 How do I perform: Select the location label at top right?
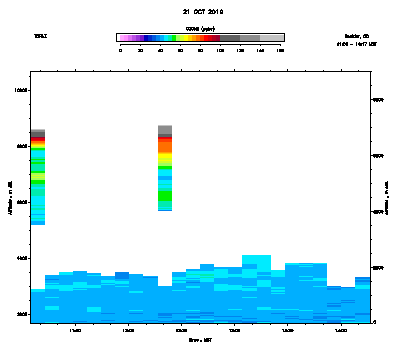pos(357,36)
